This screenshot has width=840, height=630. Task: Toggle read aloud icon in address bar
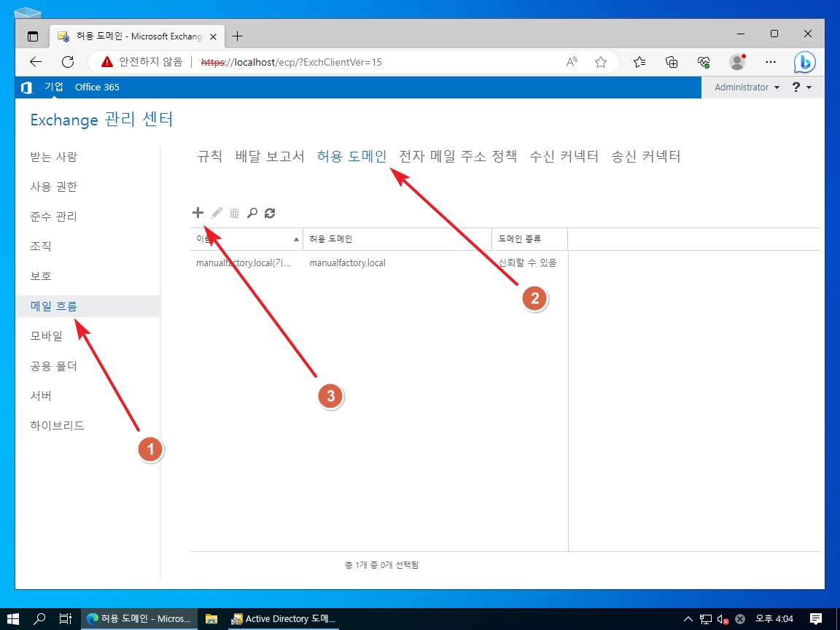coord(572,62)
